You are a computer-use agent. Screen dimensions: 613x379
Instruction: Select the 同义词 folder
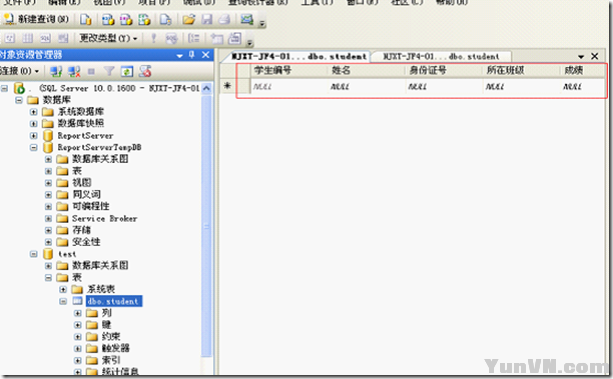86,194
